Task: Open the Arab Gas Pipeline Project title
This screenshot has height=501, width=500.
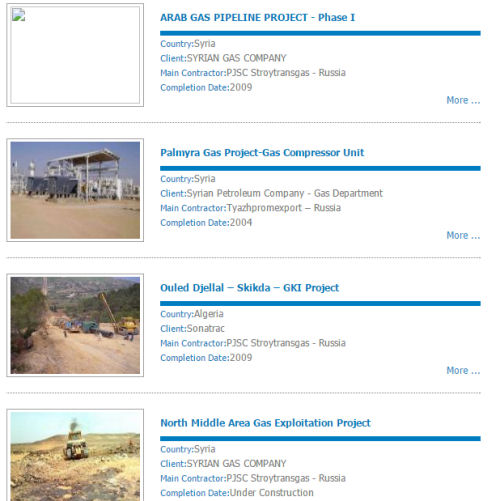Action: [257, 17]
